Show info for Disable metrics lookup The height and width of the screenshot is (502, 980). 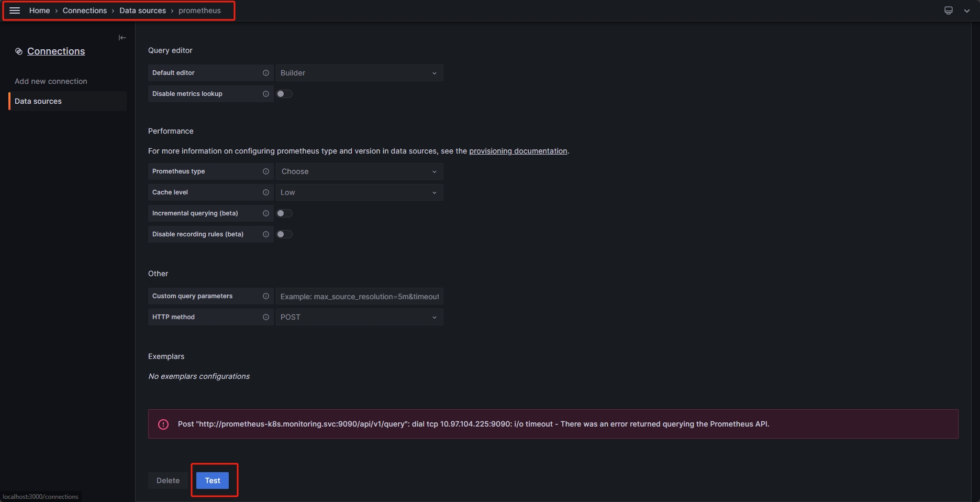[x=266, y=94]
